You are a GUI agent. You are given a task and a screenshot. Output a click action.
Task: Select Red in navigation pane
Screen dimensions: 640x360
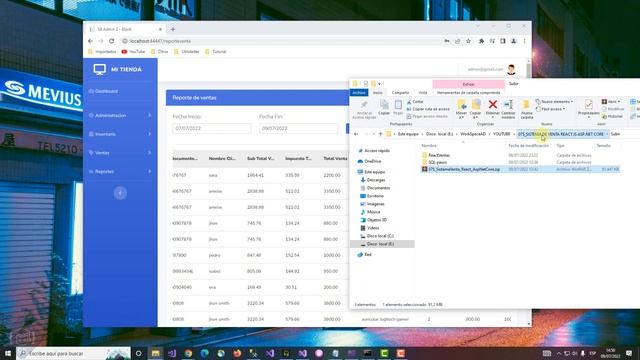pos(367,254)
